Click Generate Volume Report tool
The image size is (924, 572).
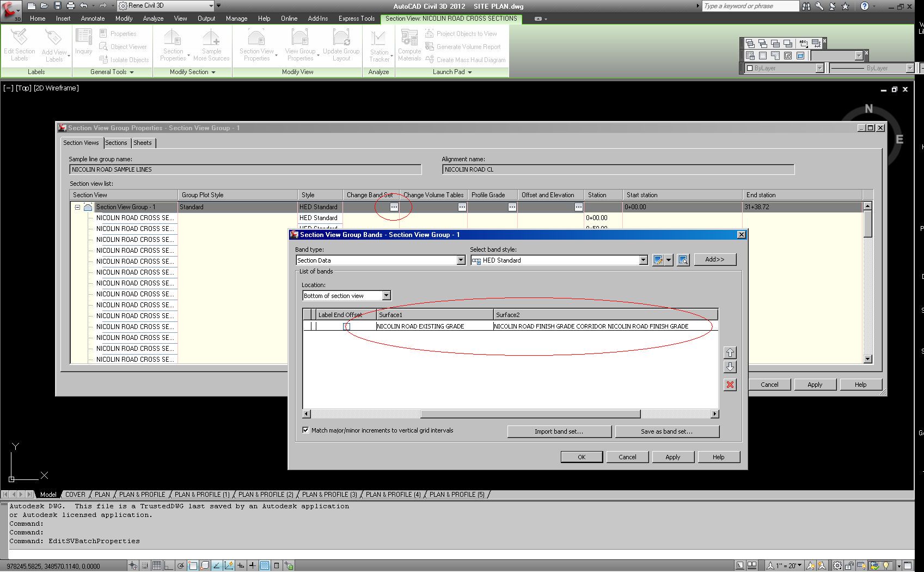(x=463, y=47)
